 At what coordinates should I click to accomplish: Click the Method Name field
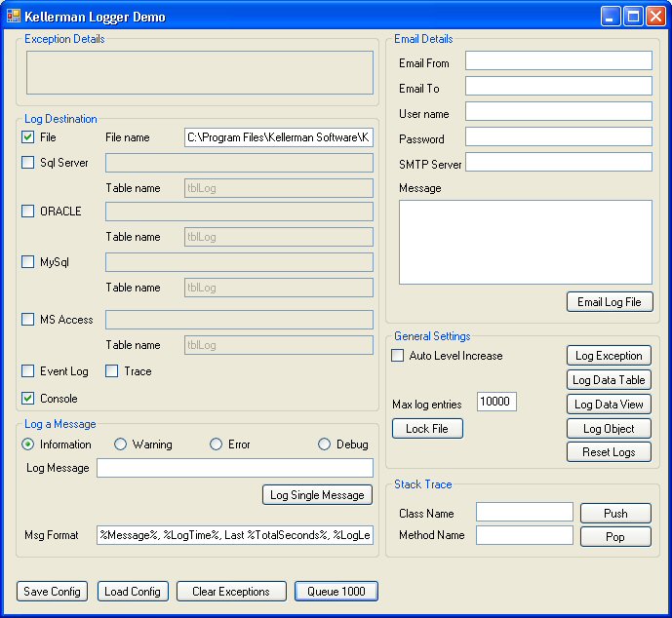[525, 535]
